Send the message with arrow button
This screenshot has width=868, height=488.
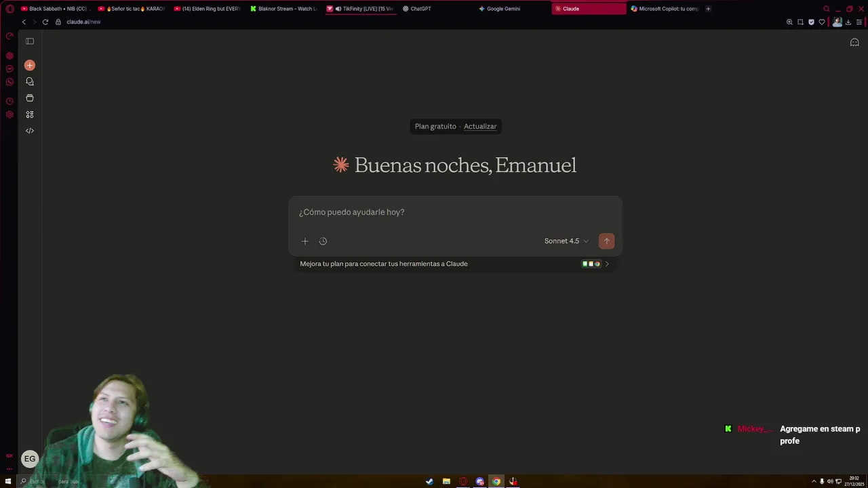(x=606, y=241)
